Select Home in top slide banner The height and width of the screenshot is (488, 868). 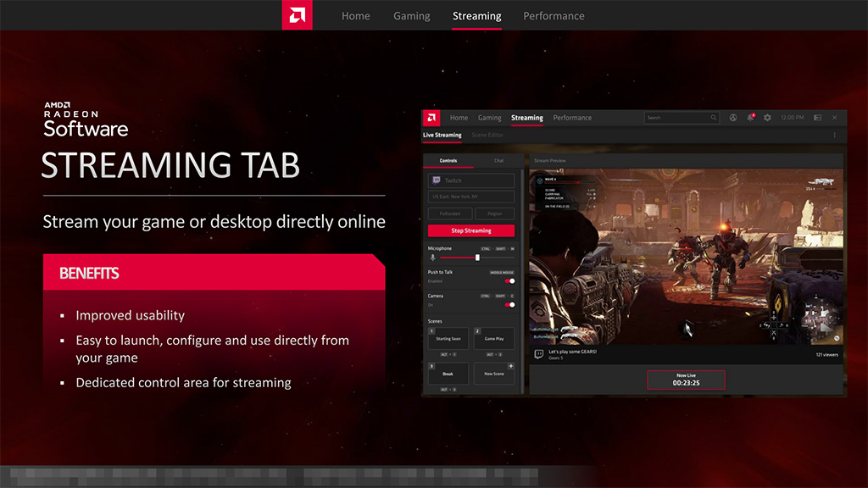click(355, 16)
